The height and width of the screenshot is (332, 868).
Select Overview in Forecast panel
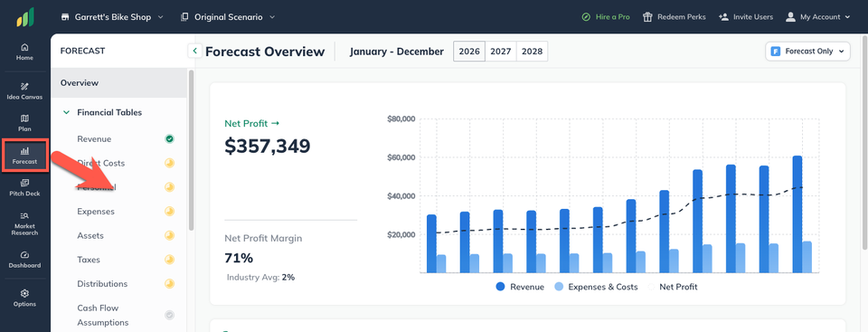pyautogui.click(x=118, y=83)
